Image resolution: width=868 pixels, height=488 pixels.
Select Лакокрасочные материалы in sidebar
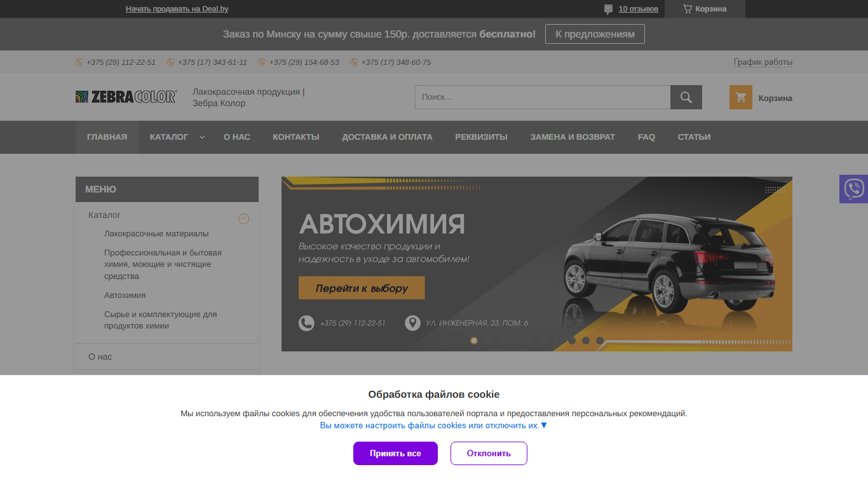(156, 234)
